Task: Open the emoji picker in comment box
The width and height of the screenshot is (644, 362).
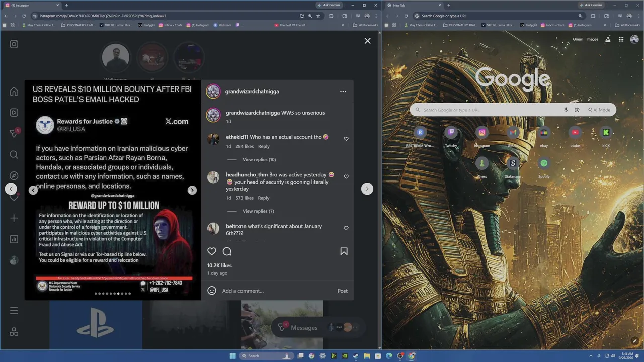Action: click(x=212, y=291)
